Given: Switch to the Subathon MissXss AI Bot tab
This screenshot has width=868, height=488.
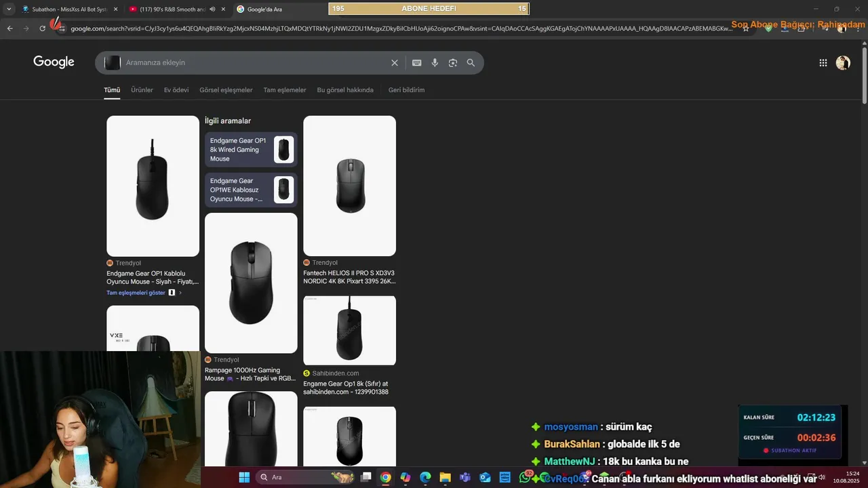Looking at the screenshot, I should click(x=65, y=9).
